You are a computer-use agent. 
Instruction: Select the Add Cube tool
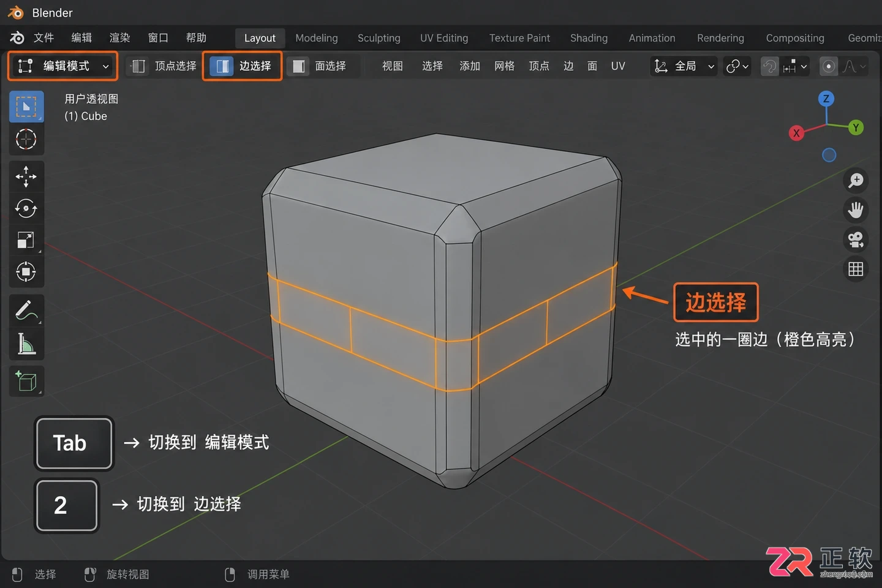(x=26, y=382)
